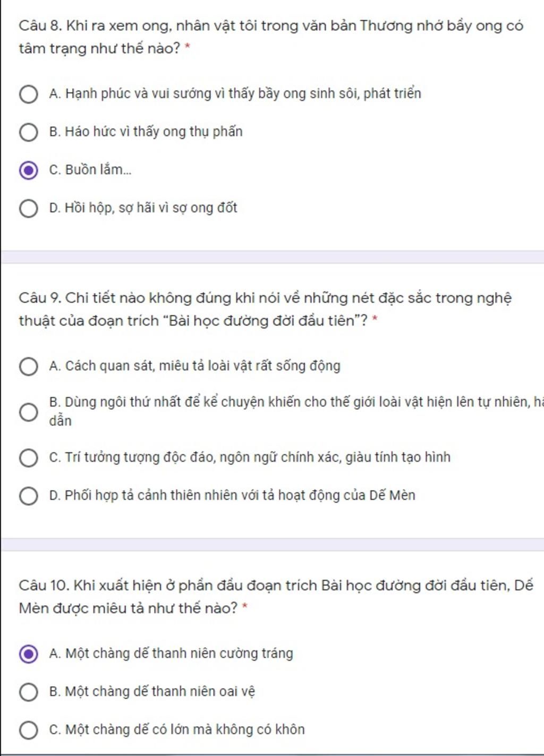This screenshot has width=544, height=756.
Task: Choose option B chàng dế thanh niên oai vệ
Action: tap(28, 692)
